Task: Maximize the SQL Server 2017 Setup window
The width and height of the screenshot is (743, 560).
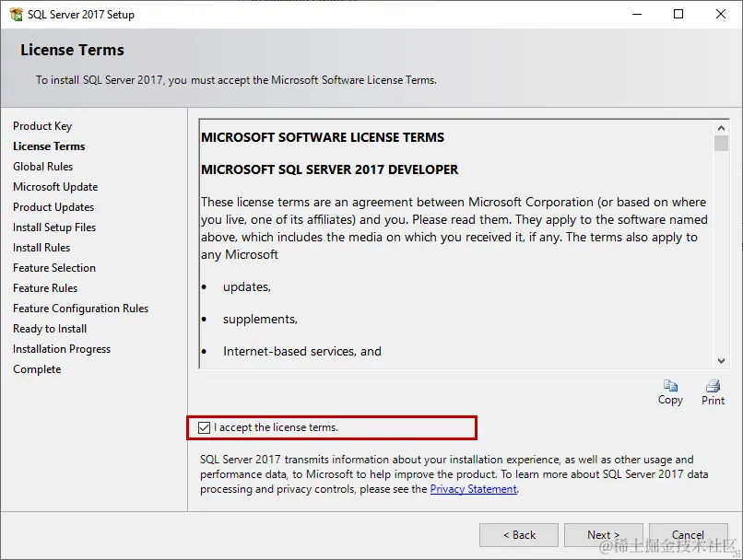Action: (x=678, y=14)
